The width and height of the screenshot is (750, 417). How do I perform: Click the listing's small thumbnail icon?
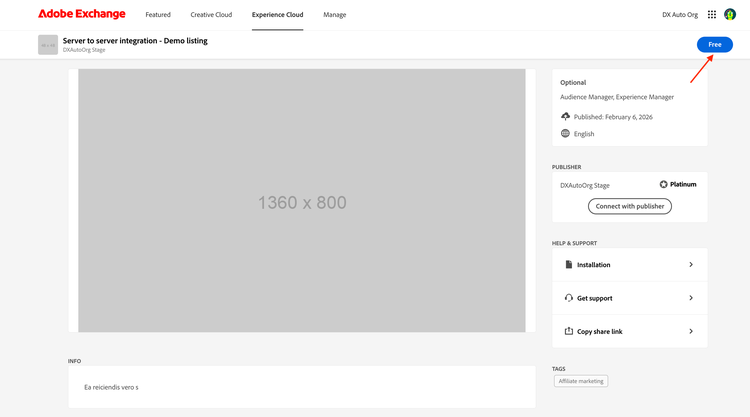pyautogui.click(x=48, y=45)
